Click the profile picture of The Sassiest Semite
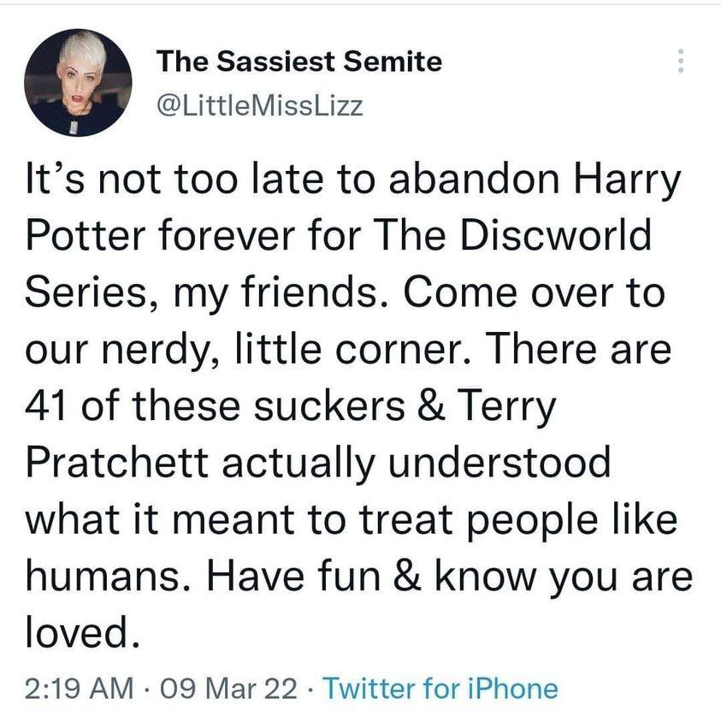This screenshot has width=721, height=728. pyautogui.click(x=81, y=81)
